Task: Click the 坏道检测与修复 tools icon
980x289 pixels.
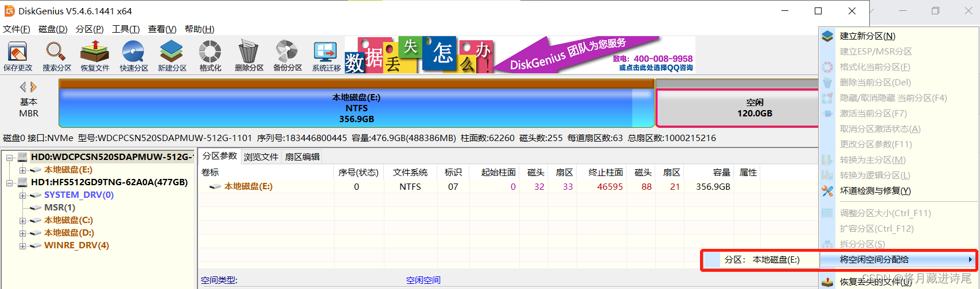Action: coord(827,191)
